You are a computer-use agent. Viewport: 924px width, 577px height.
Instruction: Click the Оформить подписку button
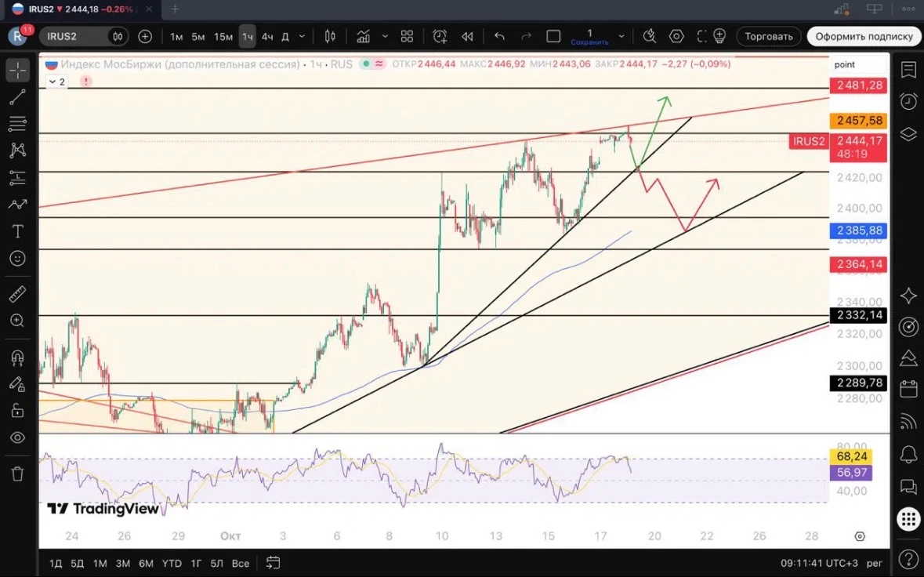[x=864, y=37]
